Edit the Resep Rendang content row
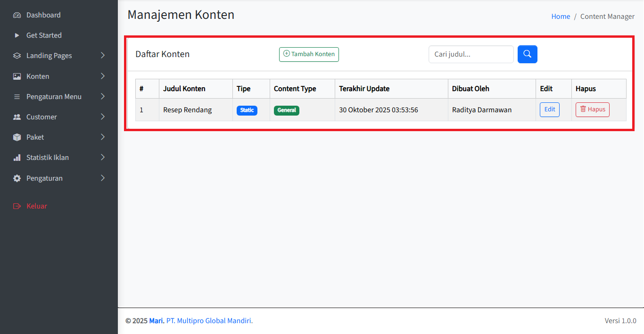Viewport: 644px width, 334px height. tap(549, 109)
